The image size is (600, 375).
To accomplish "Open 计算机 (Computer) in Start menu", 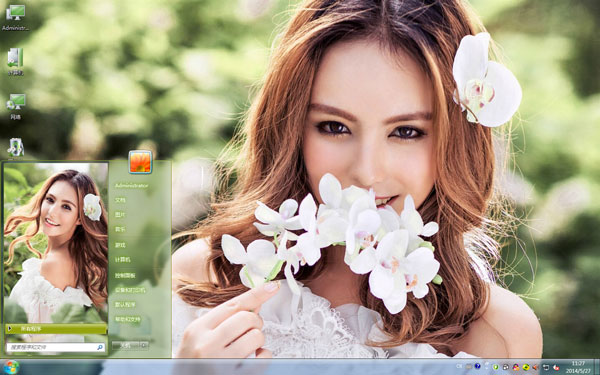I will click(123, 260).
